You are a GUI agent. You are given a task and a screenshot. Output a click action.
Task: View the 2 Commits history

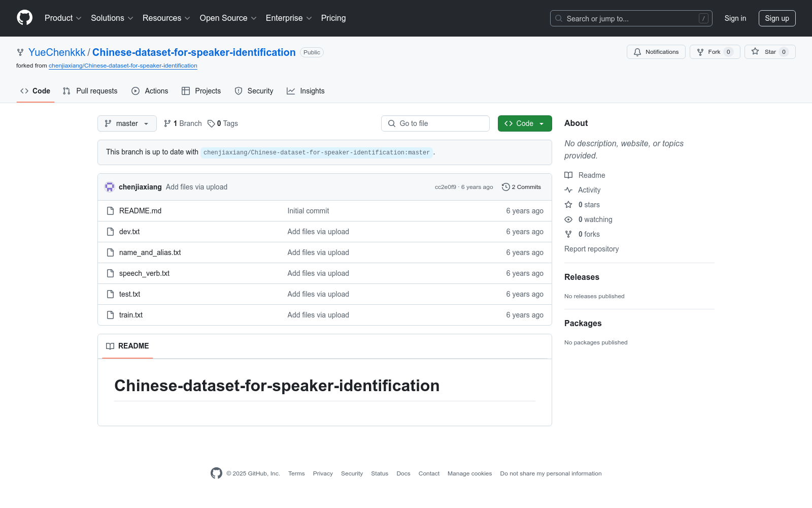pos(521,187)
